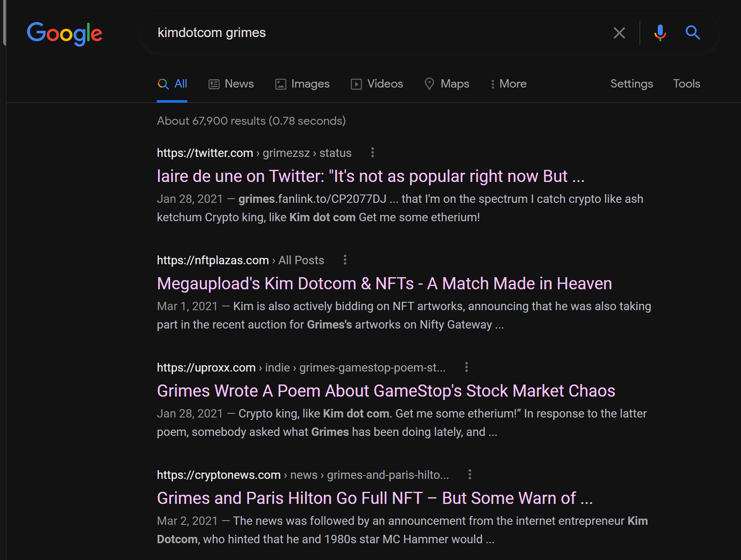741x560 pixels.
Task: Select the All tab
Action: tap(172, 84)
